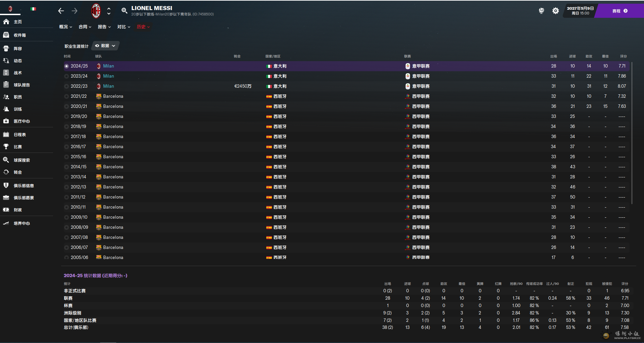The height and width of the screenshot is (343, 644).
Task: Select the 2023/24 season radio button
Action: tap(67, 76)
